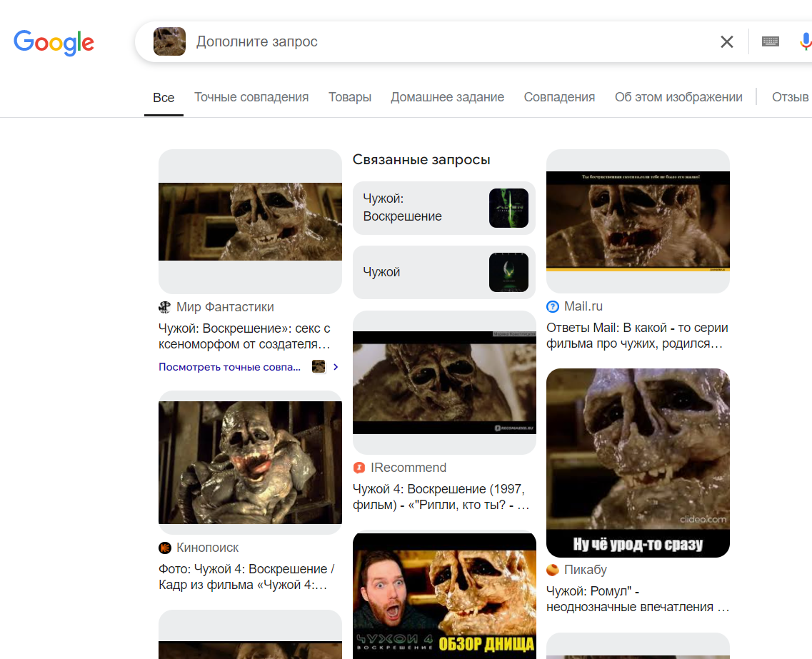The image size is (812, 659).
Task: Click the 'Связанные запросы' heading
Action: 421,159
